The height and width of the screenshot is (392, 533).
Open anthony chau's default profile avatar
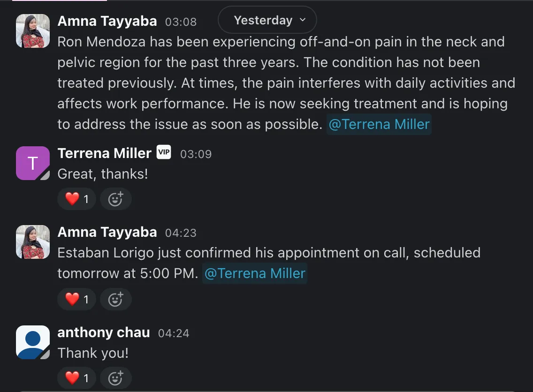point(33,342)
